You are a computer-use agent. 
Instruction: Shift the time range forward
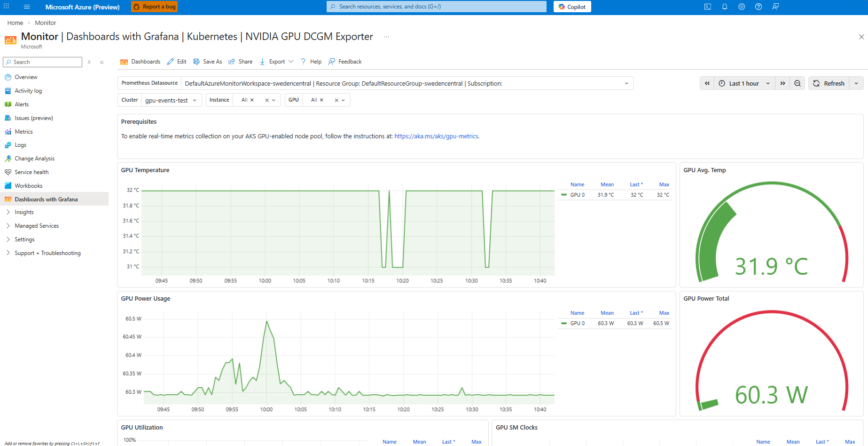(782, 83)
